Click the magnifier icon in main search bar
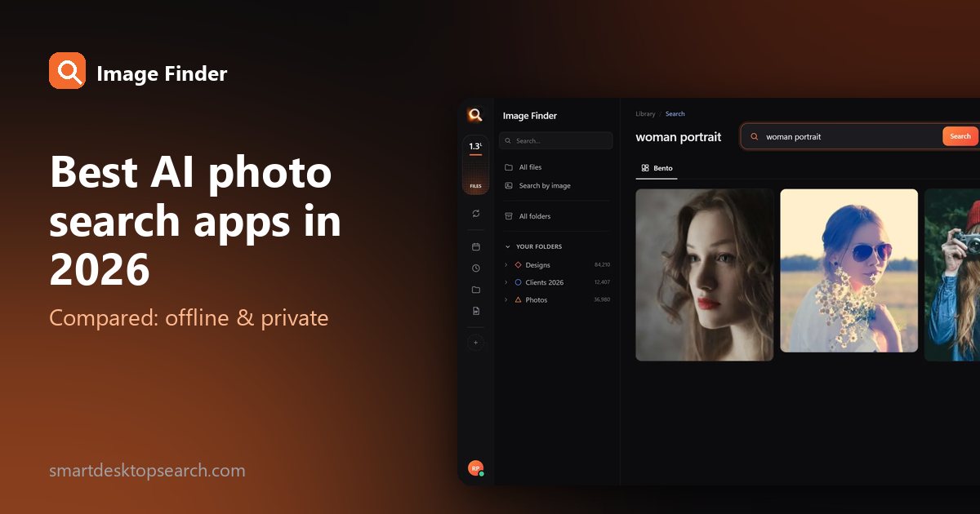The height and width of the screenshot is (514, 980). click(755, 137)
